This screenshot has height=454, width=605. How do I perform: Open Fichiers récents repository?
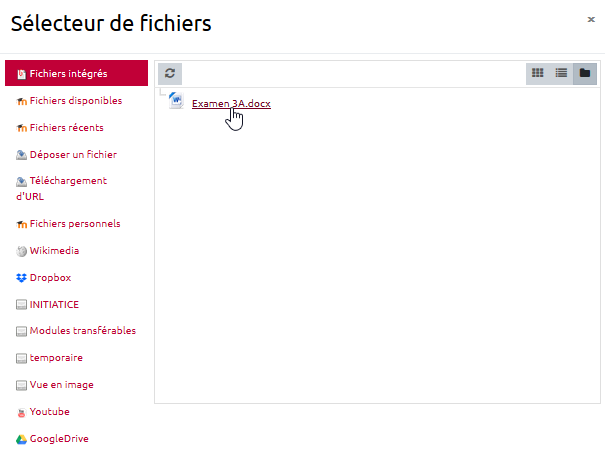(x=66, y=127)
